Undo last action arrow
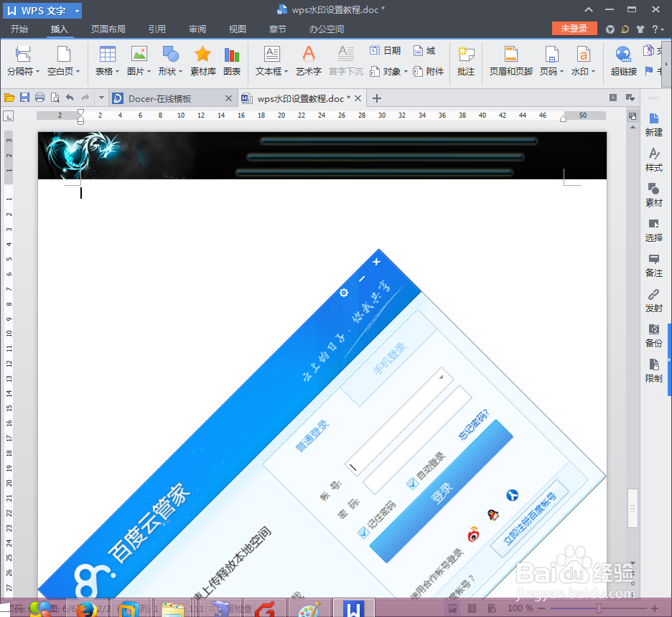 [70, 98]
